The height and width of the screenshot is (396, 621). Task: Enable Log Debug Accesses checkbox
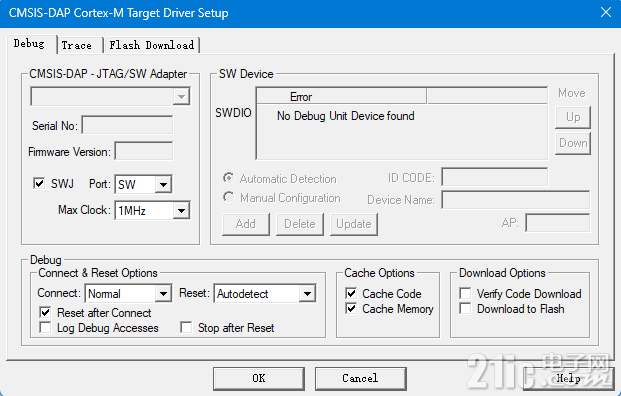45,327
